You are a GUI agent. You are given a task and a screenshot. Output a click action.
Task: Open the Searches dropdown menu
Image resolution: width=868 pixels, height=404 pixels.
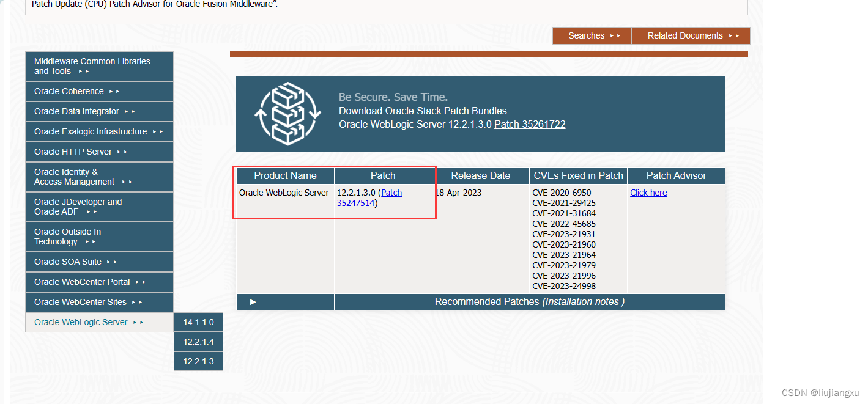coord(592,35)
